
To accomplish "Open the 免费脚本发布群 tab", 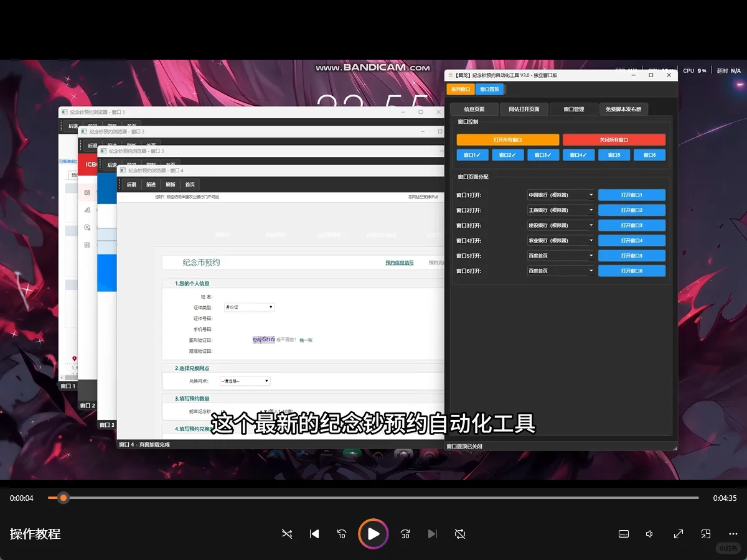I will click(623, 109).
